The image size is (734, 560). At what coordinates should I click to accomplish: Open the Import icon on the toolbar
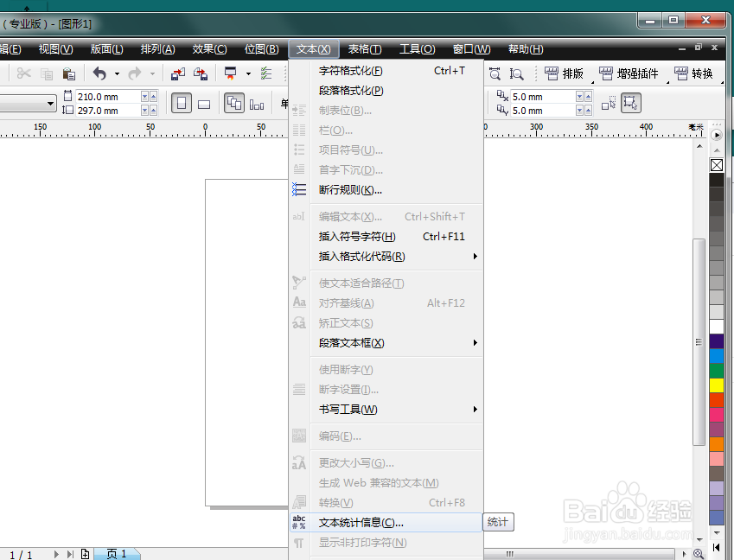point(178,73)
